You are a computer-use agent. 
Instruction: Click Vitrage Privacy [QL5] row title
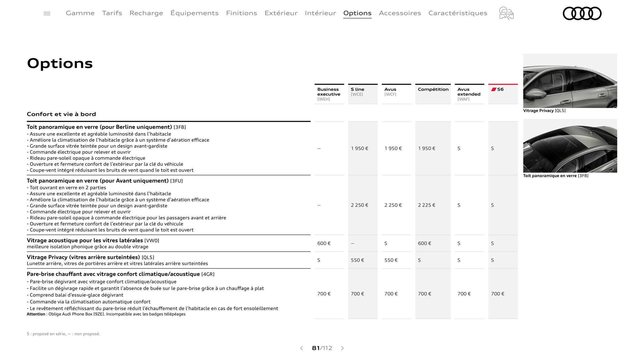point(91,257)
